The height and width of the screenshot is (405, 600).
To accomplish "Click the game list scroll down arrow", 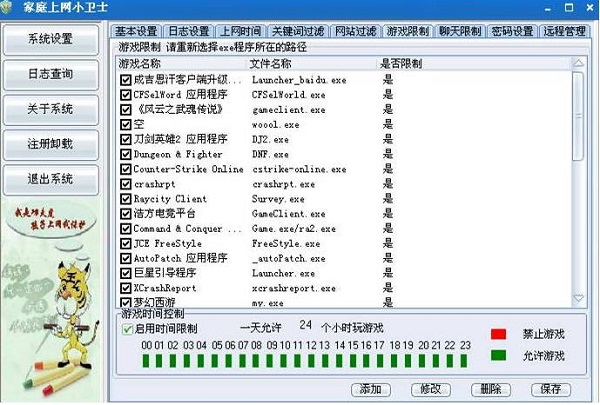I will 578,298.
